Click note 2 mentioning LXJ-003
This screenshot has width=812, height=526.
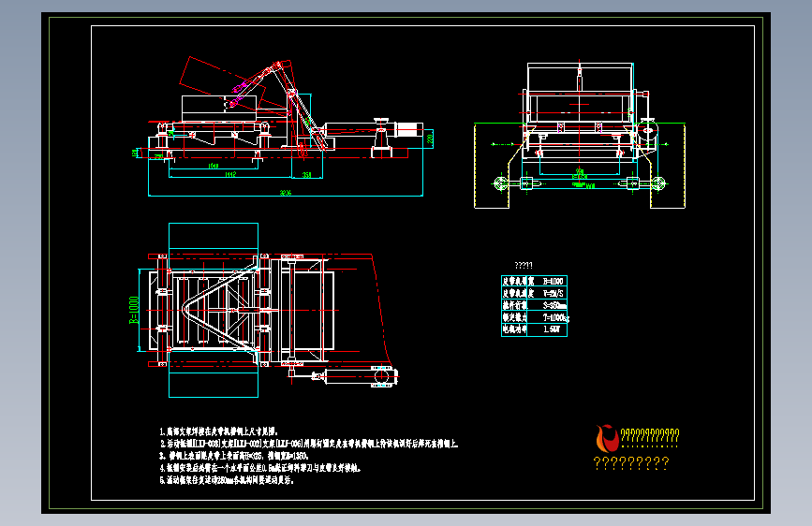coord(309,444)
